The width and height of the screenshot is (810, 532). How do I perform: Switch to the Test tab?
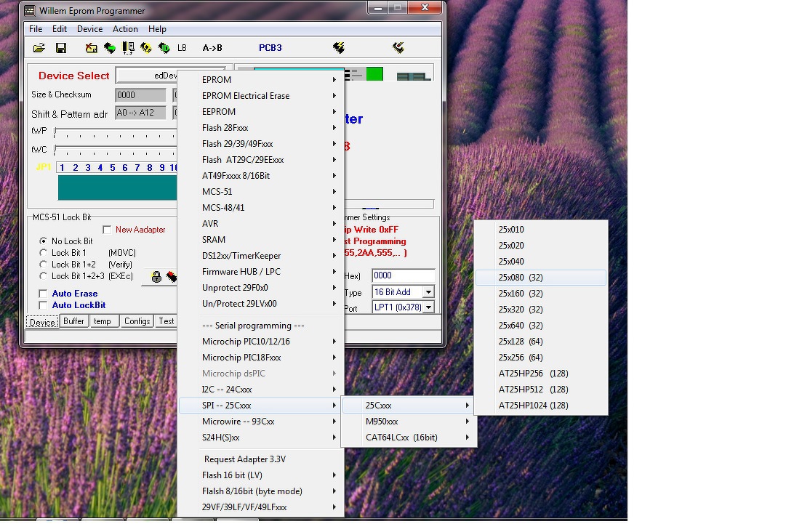click(x=166, y=321)
